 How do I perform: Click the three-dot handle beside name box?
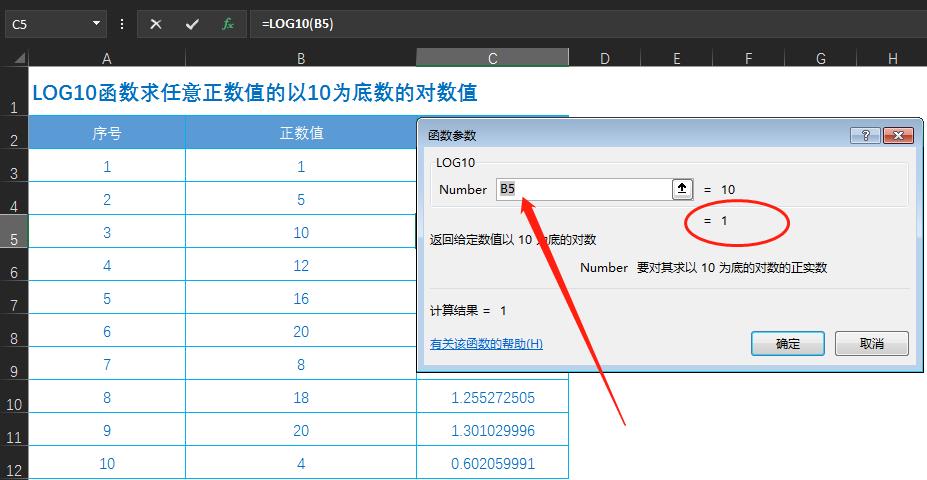coord(122,24)
